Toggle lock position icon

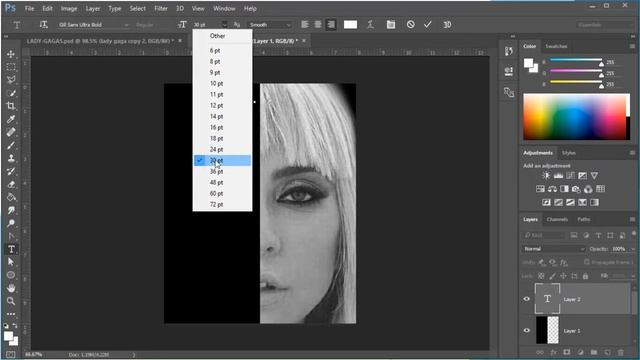(x=563, y=276)
